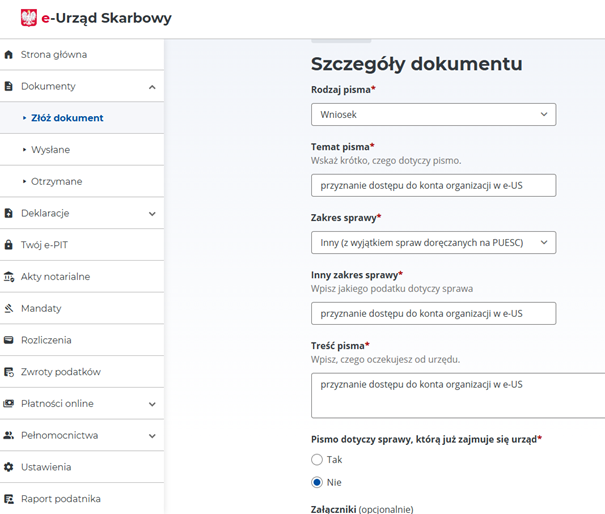
Task: Select the Nie radio button
Action: pos(317,482)
